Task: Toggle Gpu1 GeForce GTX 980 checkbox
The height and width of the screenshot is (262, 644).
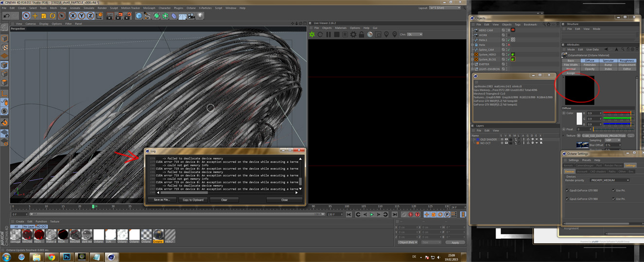Action: (x=567, y=199)
